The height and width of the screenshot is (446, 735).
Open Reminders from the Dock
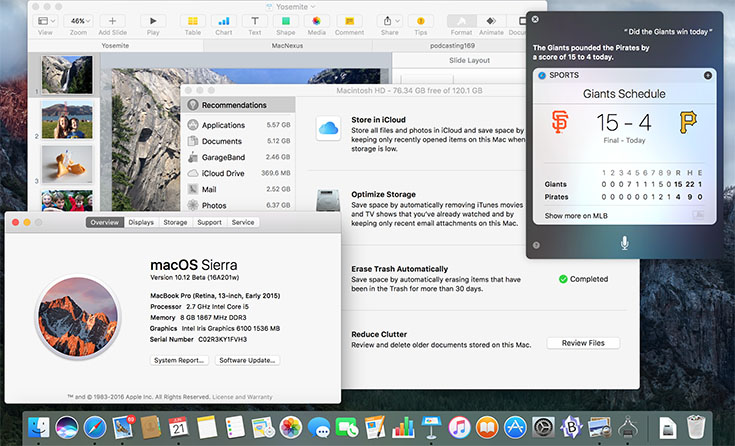[234, 427]
